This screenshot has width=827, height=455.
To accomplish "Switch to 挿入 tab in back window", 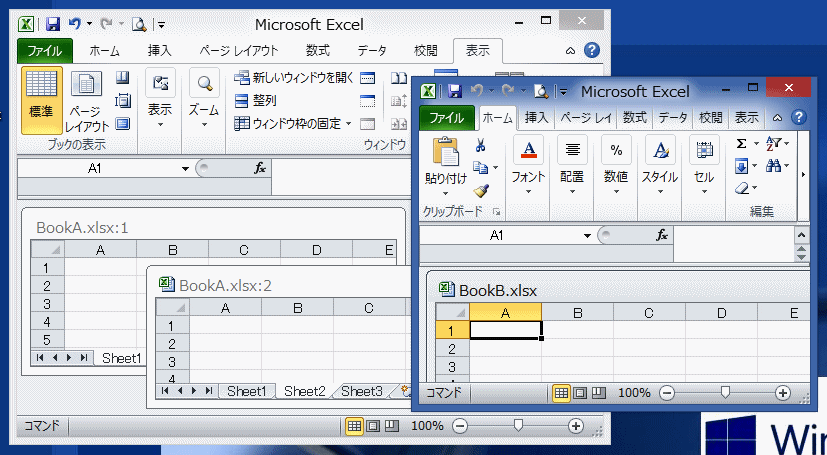I will tap(159, 51).
